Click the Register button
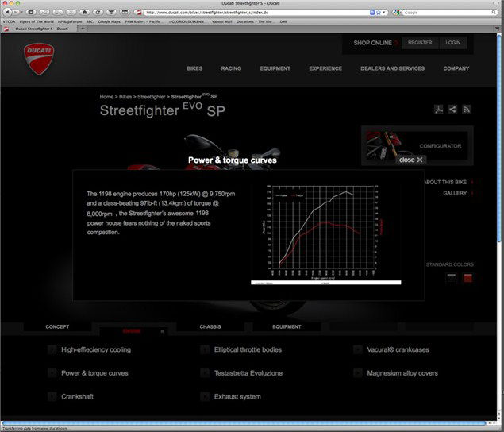Screen dimensions: 504x432 tap(419, 43)
